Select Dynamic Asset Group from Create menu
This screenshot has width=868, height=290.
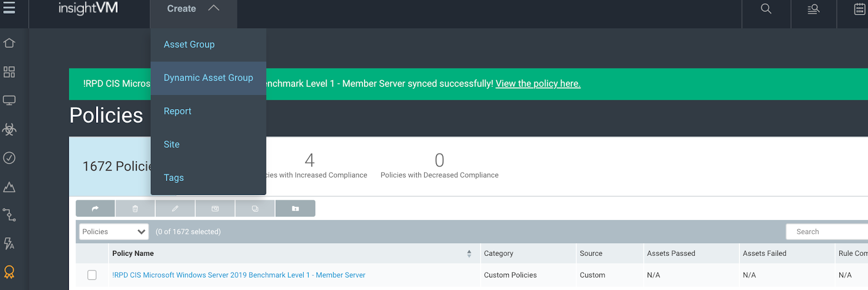pos(208,78)
